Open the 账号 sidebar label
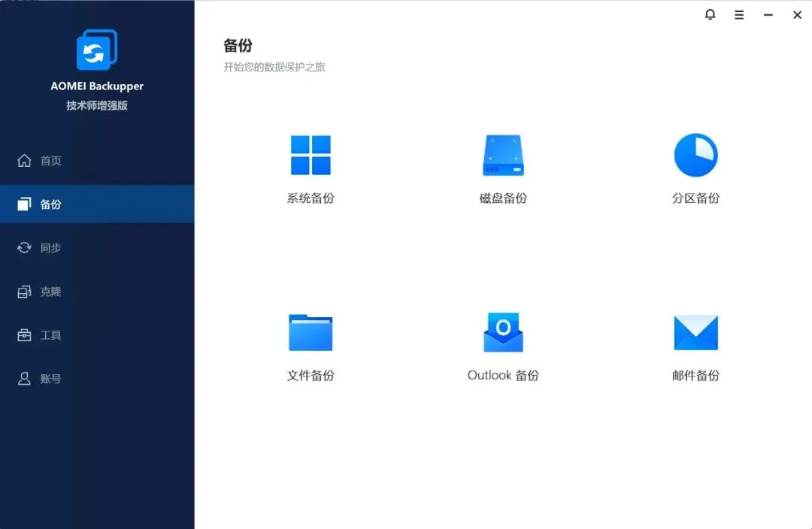 (x=51, y=379)
